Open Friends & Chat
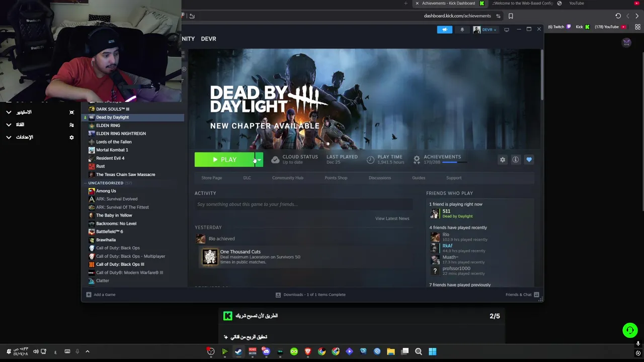This screenshot has width=644, height=362. pyautogui.click(x=522, y=295)
